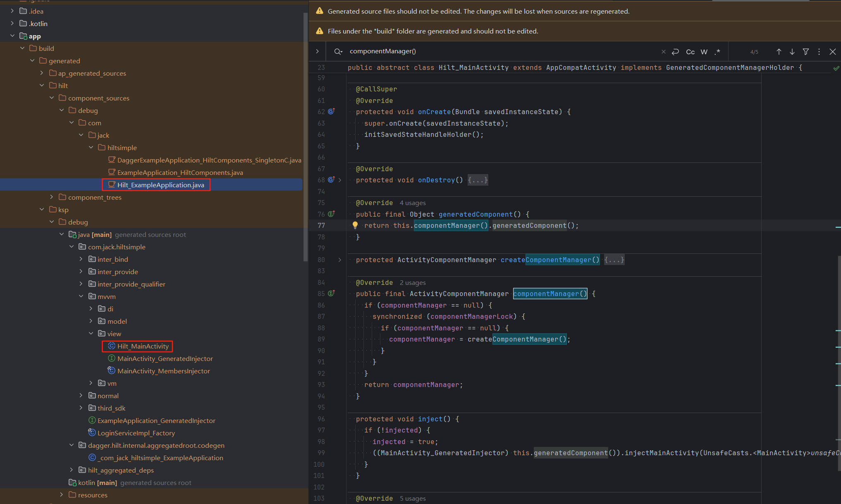The image size is (841, 504).
Task: Open the search bar's more options menu
Action: pos(819,52)
